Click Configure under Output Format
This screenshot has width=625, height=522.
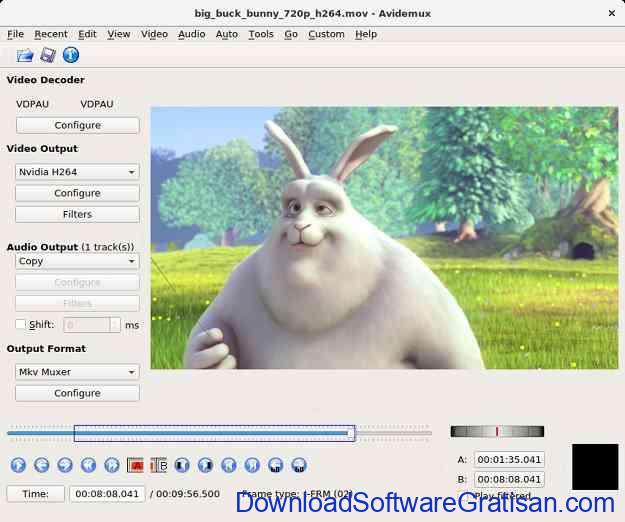pyautogui.click(x=77, y=393)
